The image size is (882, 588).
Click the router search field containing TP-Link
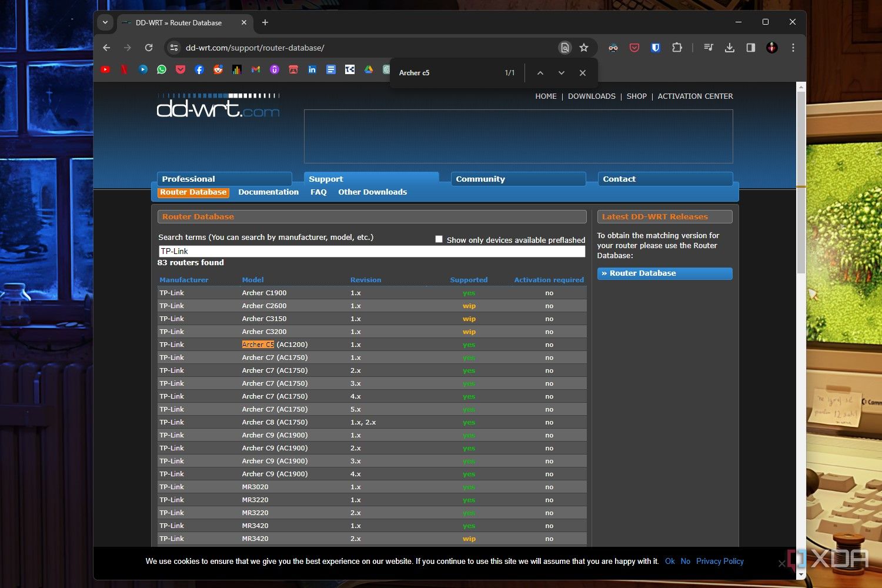[x=372, y=251]
